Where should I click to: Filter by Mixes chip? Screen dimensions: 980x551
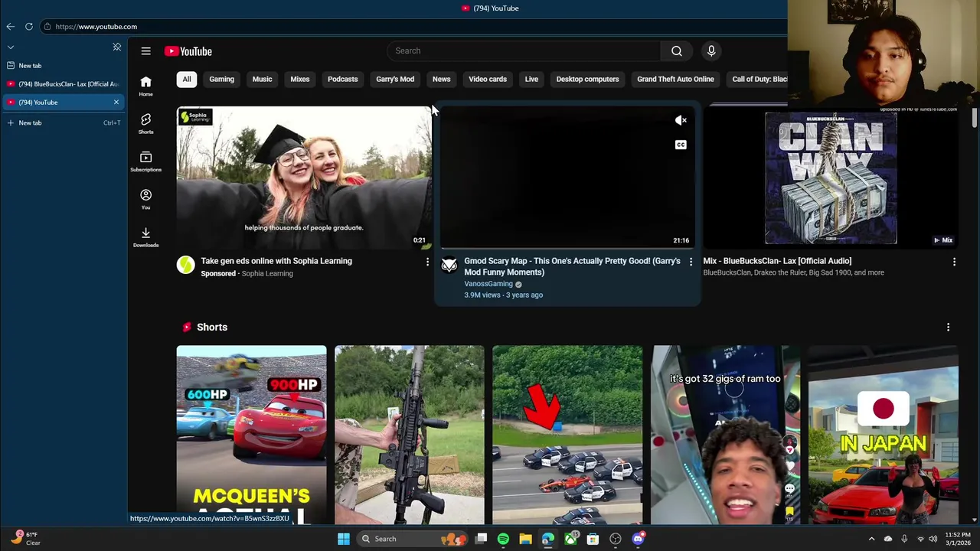click(299, 79)
